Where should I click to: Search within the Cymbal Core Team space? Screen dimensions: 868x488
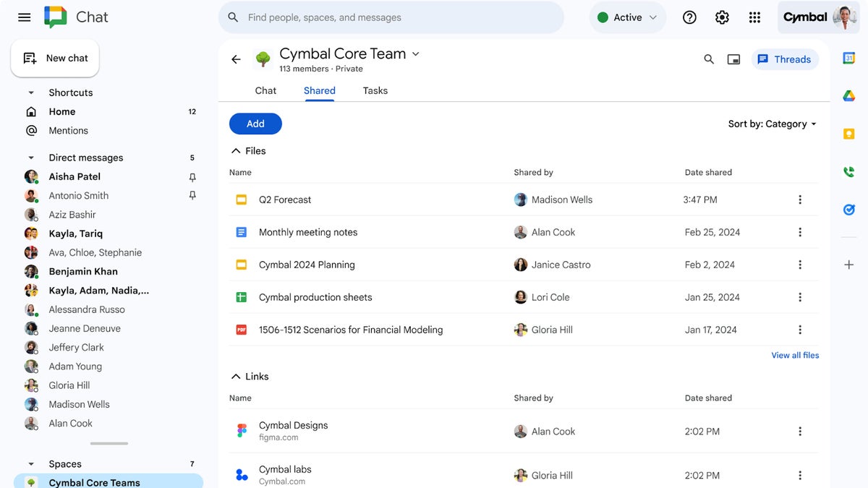[709, 59]
